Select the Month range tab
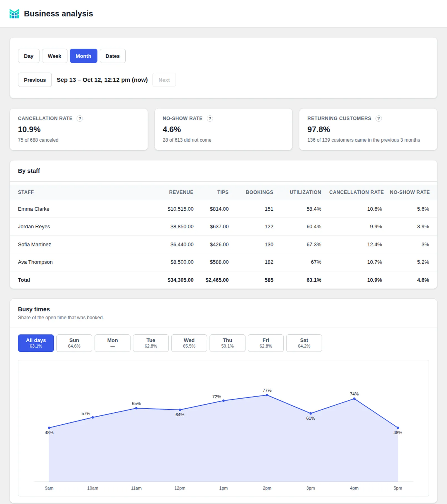The width and height of the screenshot is (447, 504). click(84, 56)
